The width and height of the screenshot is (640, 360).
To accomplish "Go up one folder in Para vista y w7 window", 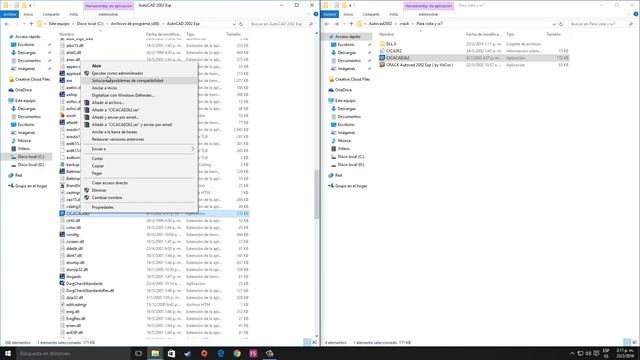I will pos(351,24).
